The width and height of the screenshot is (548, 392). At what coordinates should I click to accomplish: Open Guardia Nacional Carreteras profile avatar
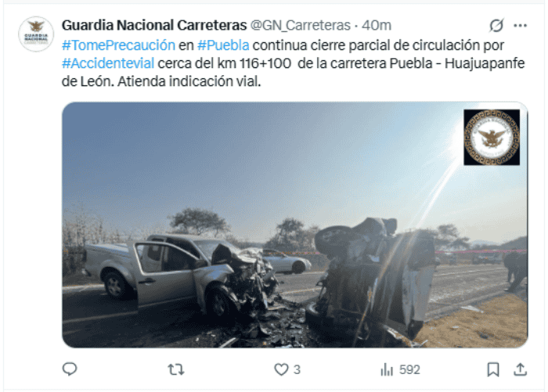point(36,34)
